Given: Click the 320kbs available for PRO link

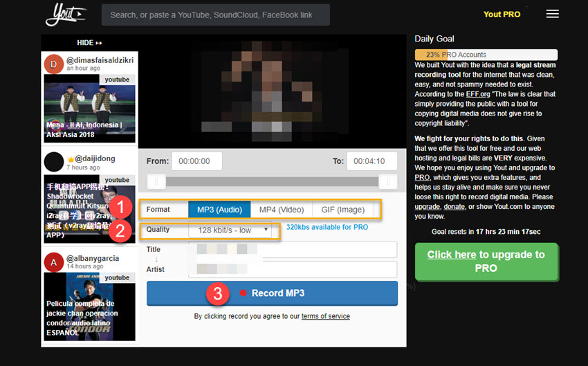Looking at the screenshot, I should point(327,227).
